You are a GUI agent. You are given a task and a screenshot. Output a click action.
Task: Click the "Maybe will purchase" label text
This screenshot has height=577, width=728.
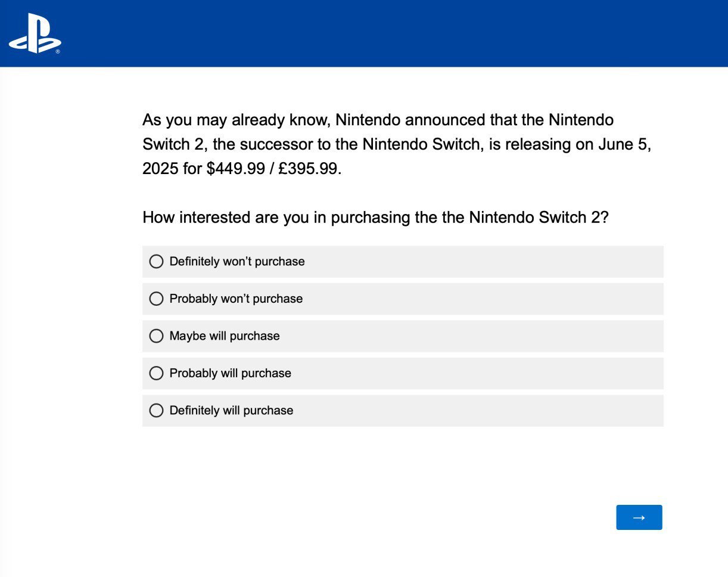point(224,336)
